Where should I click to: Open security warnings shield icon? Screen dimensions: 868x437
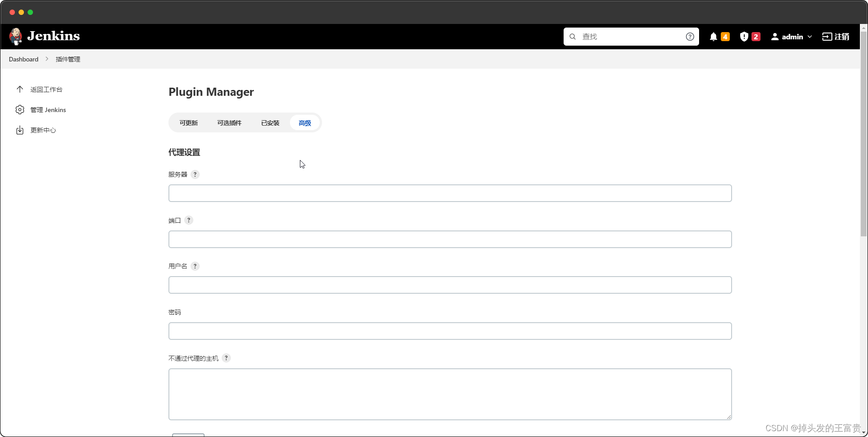pos(744,37)
